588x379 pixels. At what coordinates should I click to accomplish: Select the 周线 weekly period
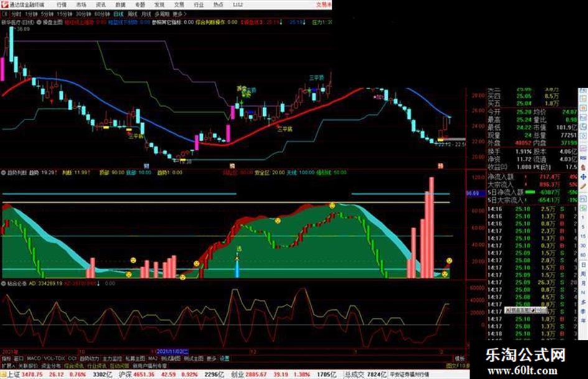coord(133,14)
